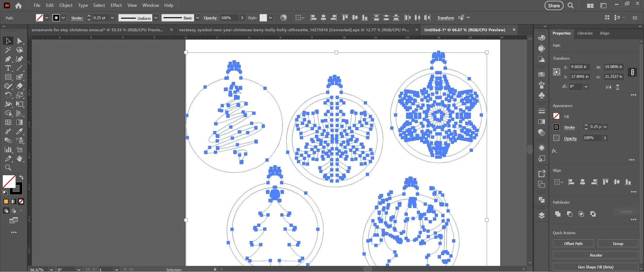
Task: Click the fill box in the toolbar
Action: 9,182
